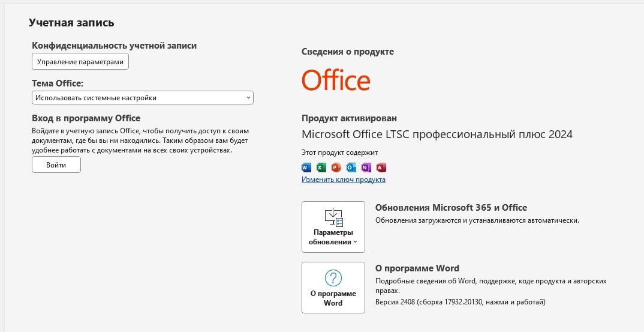Click the Word app icon

tap(306, 168)
